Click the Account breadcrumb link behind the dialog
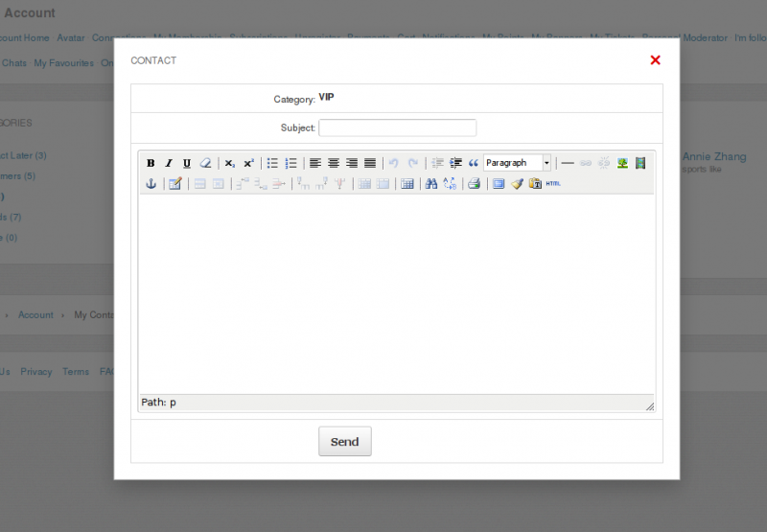The width and height of the screenshot is (767, 532). [35, 315]
